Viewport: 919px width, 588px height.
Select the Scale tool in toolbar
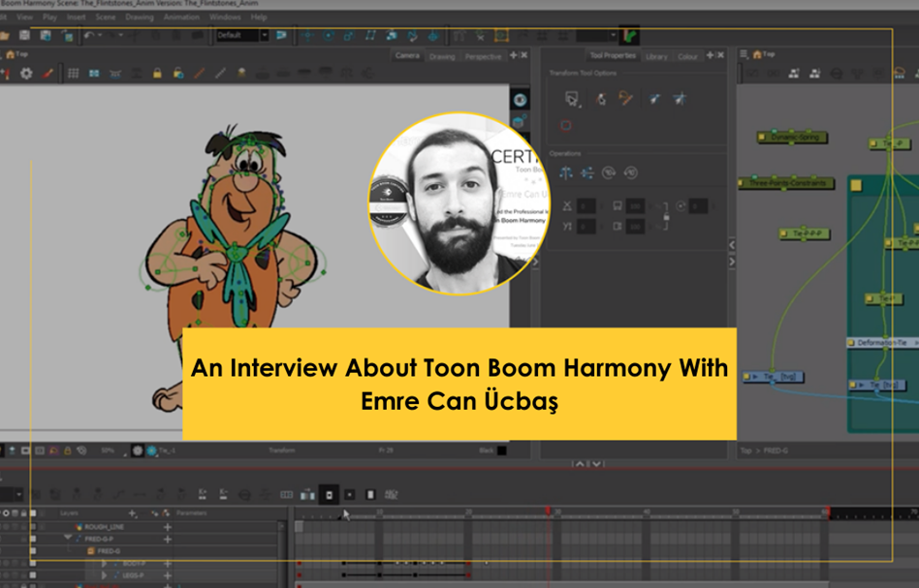coord(349,36)
